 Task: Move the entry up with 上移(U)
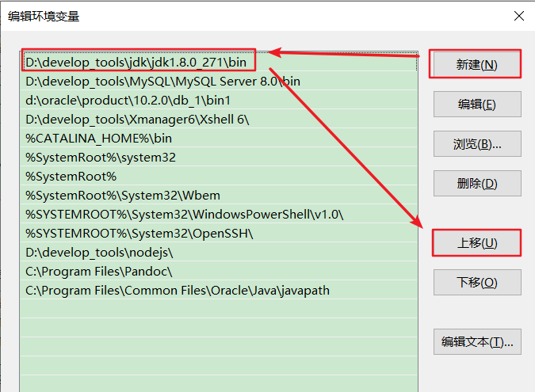click(x=477, y=242)
